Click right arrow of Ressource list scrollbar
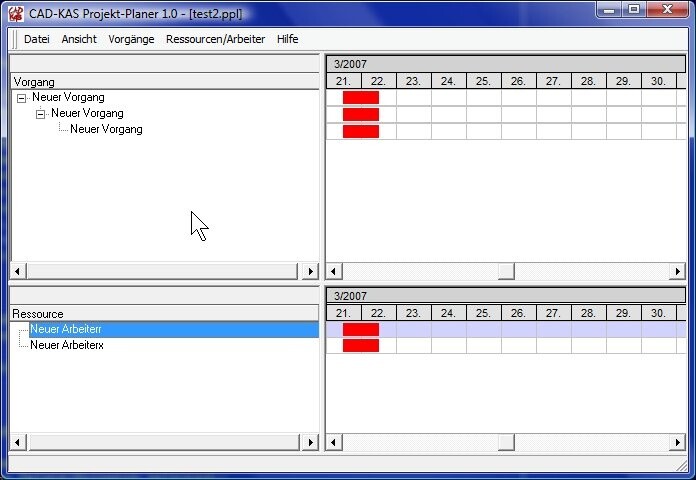696x480 pixels. (310, 442)
